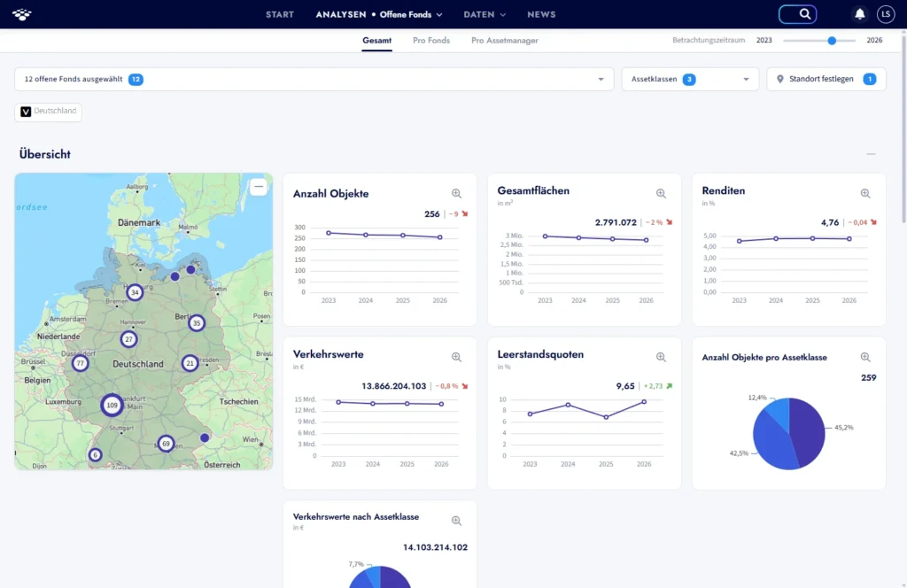Viewport: 907px width, 588px height.
Task: Open the Assetklassen dropdown
Action: pos(690,79)
